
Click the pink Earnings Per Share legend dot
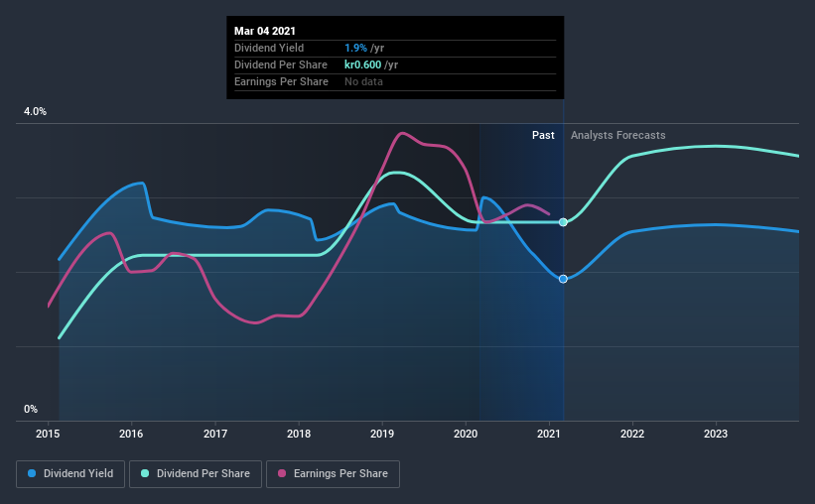pos(282,473)
